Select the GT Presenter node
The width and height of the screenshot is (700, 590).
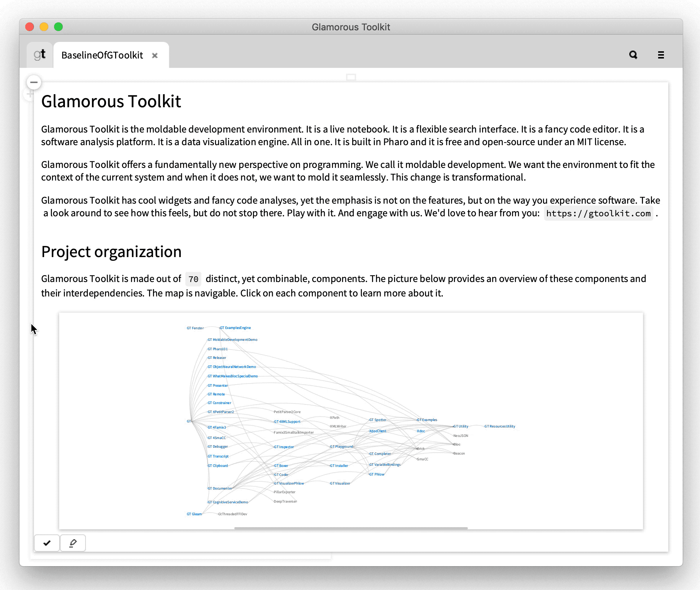click(x=218, y=386)
